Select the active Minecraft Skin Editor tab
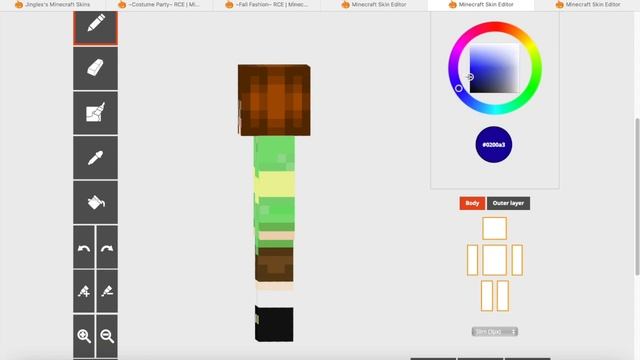Screen dimensions: 640x360 click(x=481, y=5)
